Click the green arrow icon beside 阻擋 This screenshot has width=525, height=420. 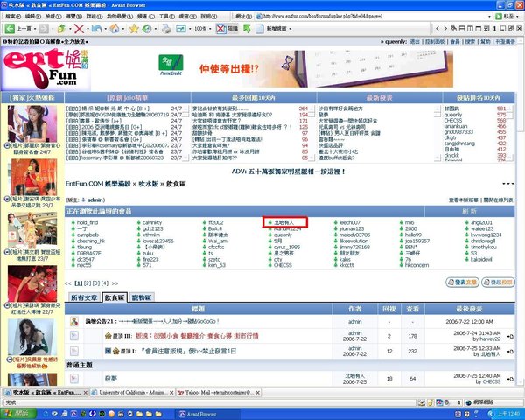pyautogui.click(x=247, y=29)
